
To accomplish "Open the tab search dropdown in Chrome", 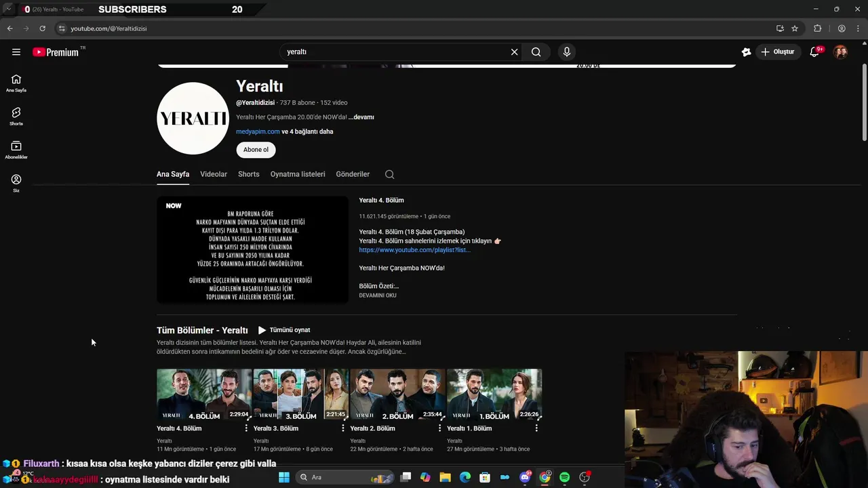I will tap(8, 9).
